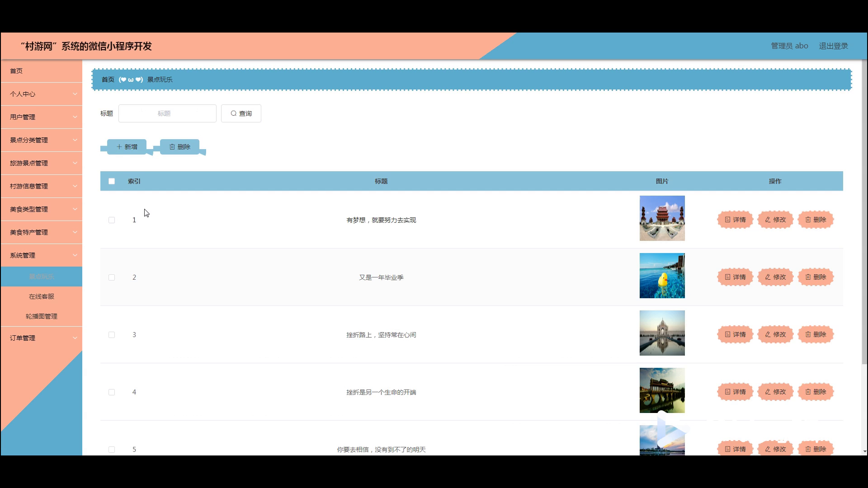Click 删除 for row 你要去相信，没有到不了的明天
The width and height of the screenshot is (868, 488).
click(816, 449)
